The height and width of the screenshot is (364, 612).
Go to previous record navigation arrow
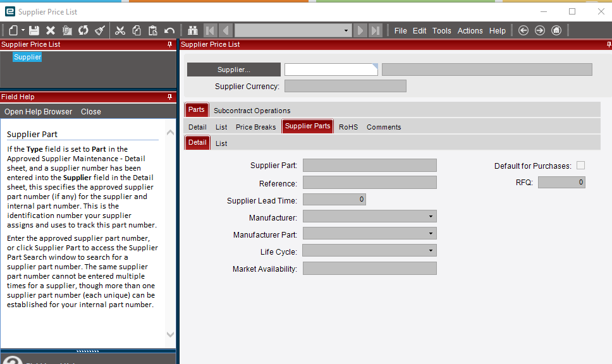(x=226, y=30)
